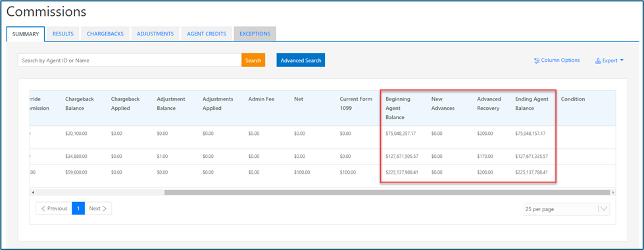Click the Adjustment Balance column header
Image resolution: width=644 pixels, height=250 pixels.
(x=171, y=103)
